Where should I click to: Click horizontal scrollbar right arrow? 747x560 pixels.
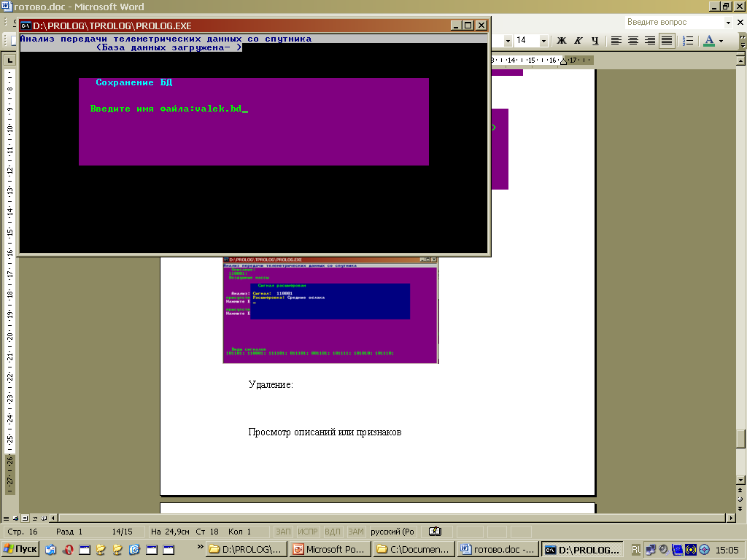pos(731,518)
